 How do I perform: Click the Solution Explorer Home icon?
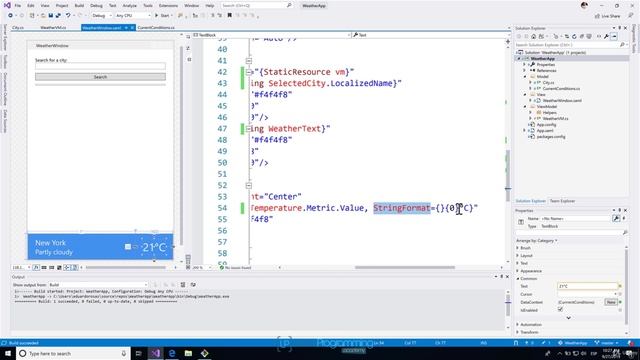tap(533, 36)
